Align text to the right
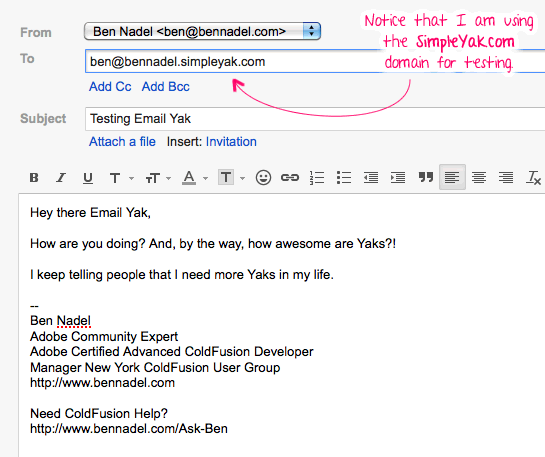This screenshot has width=545, height=457. [x=506, y=178]
